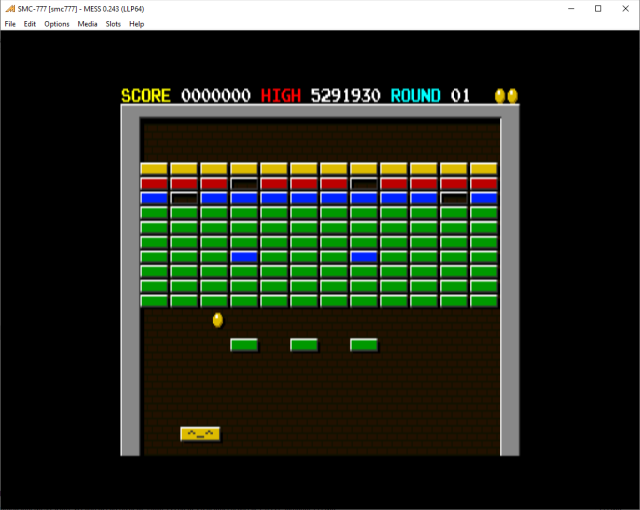Screen dimensions: 640x510
Task: Click the MESS application icon in title bar
Action: pyautogui.click(x=10, y=9)
